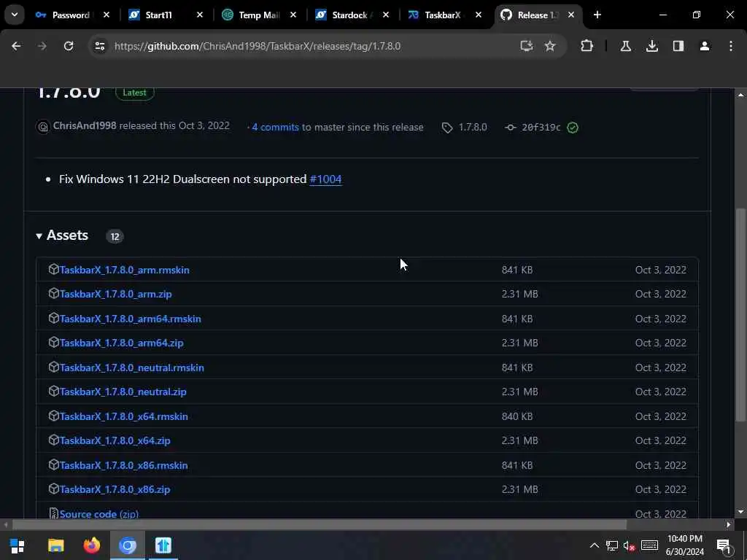This screenshot has width=747, height=560.
Task: Click the vertical scrollbar down arrow
Action: click(x=740, y=512)
